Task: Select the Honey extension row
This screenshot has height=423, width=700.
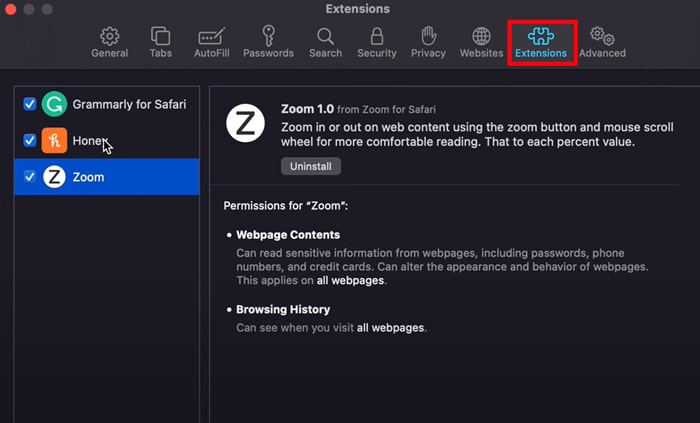Action: pyautogui.click(x=107, y=141)
